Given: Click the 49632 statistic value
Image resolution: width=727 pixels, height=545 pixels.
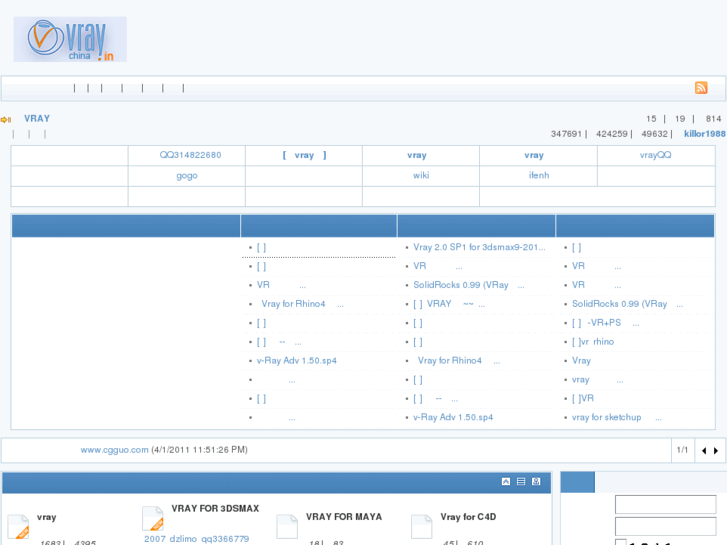Looking at the screenshot, I should [x=655, y=134].
